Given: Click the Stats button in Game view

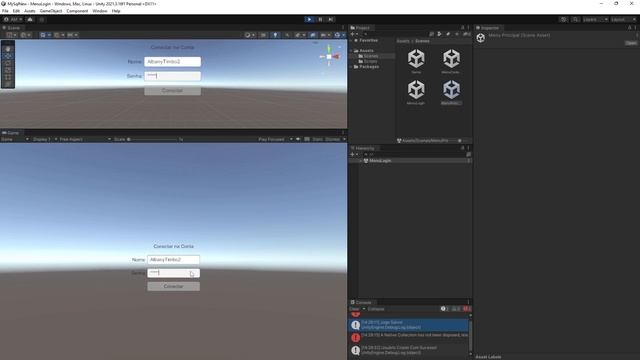Looking at the screenshot, I should 317,139.
